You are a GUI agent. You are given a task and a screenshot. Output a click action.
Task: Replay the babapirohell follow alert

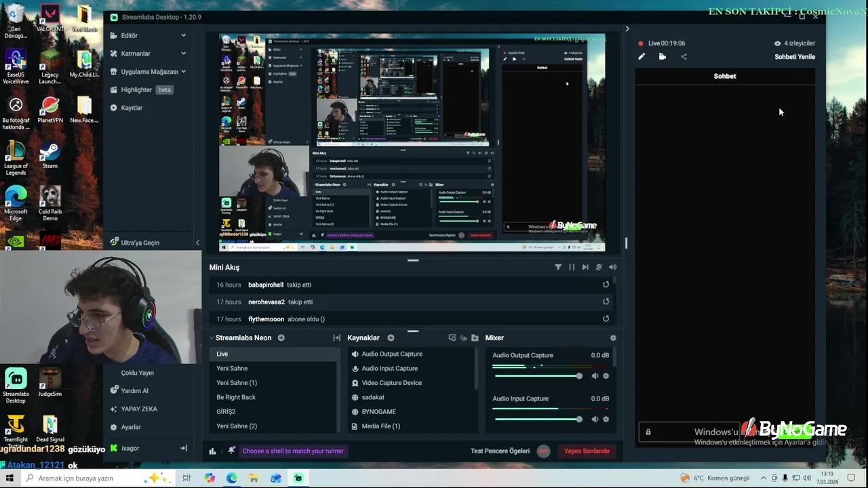coord(606,285)
